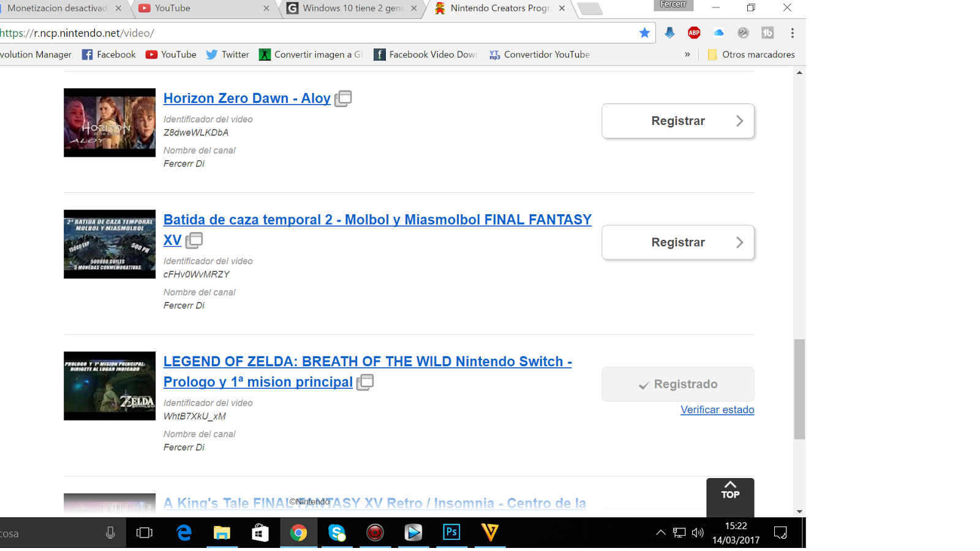Open the red recorder app in taskbar
This screenshot has width=980, height=551.
(x=375, y=533)
